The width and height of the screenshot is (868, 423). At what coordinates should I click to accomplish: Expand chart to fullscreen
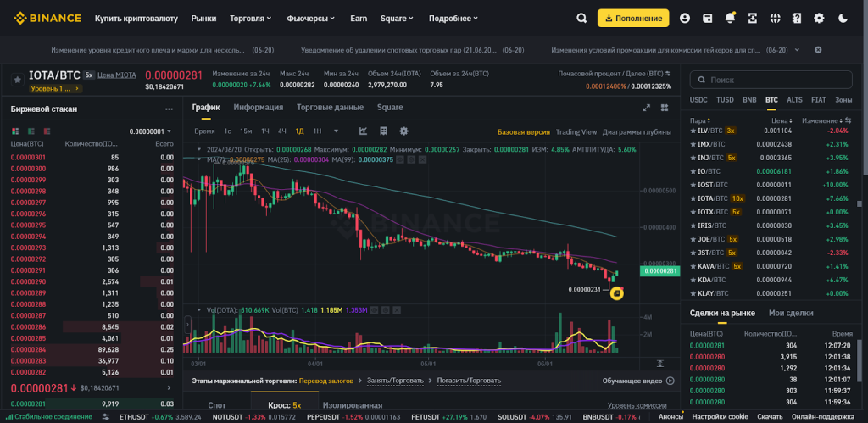click(647, 108)
